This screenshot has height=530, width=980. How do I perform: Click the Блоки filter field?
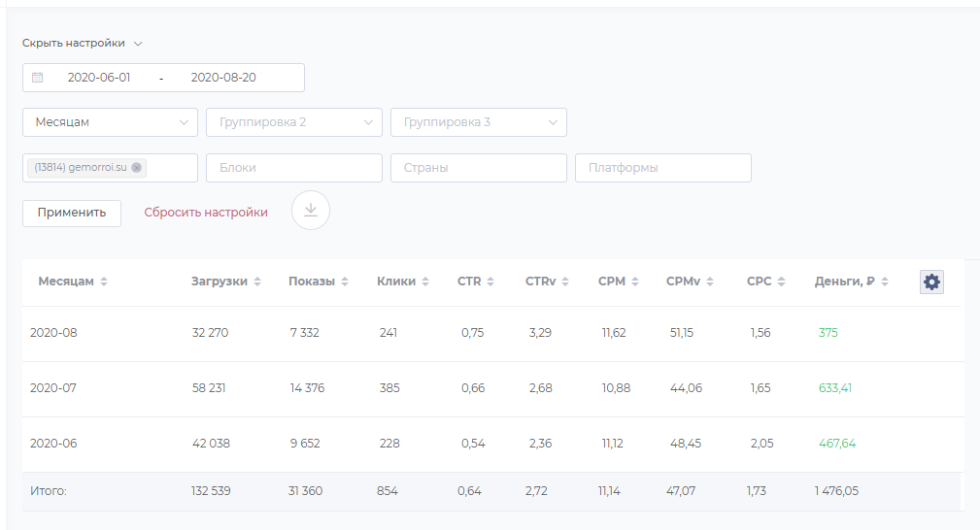coord(293,168)
